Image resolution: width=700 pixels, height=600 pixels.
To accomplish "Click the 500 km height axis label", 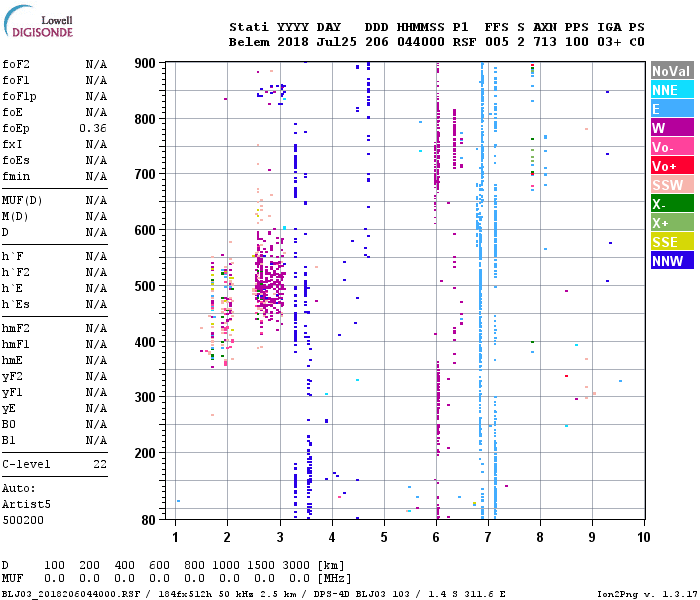I will click(145, 286).
